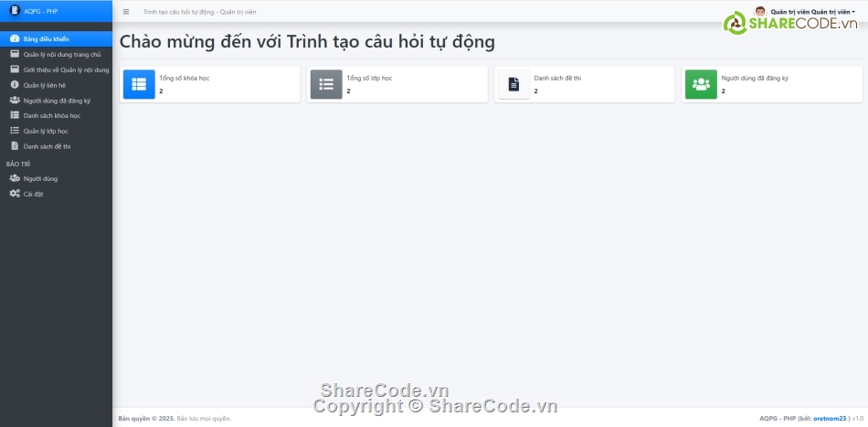The image size is (868, 427).
Task: Click the blue Tổng số khóa học card icon
Action: point(139,84)
